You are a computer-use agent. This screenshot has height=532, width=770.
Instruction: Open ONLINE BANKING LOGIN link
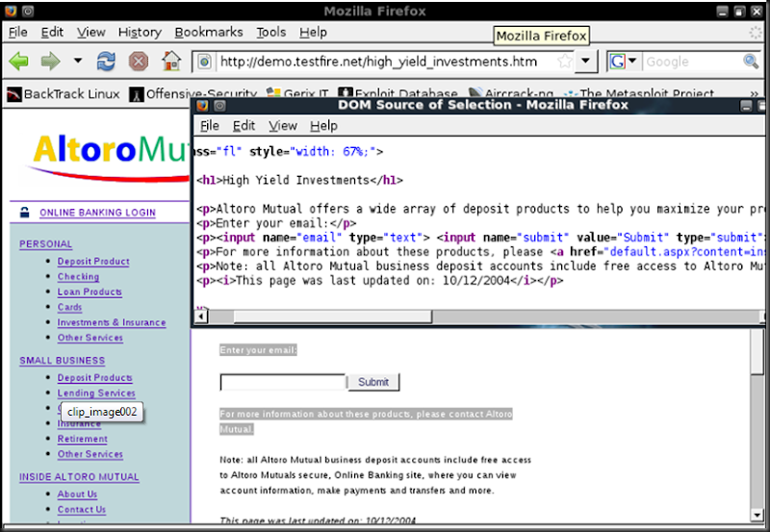click(x=98, y=213)
